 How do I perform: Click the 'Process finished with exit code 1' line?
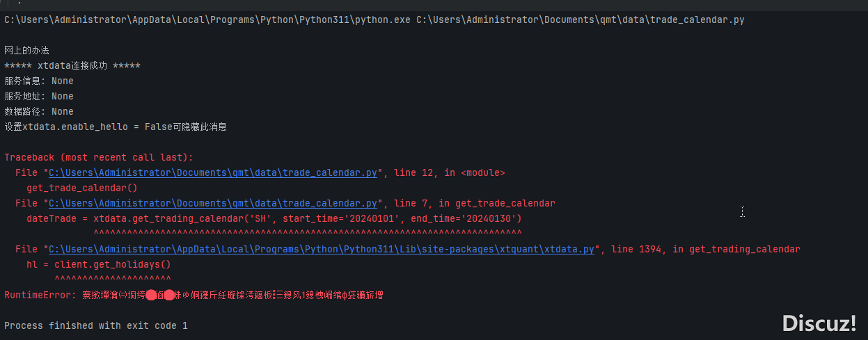coord(96,326)
